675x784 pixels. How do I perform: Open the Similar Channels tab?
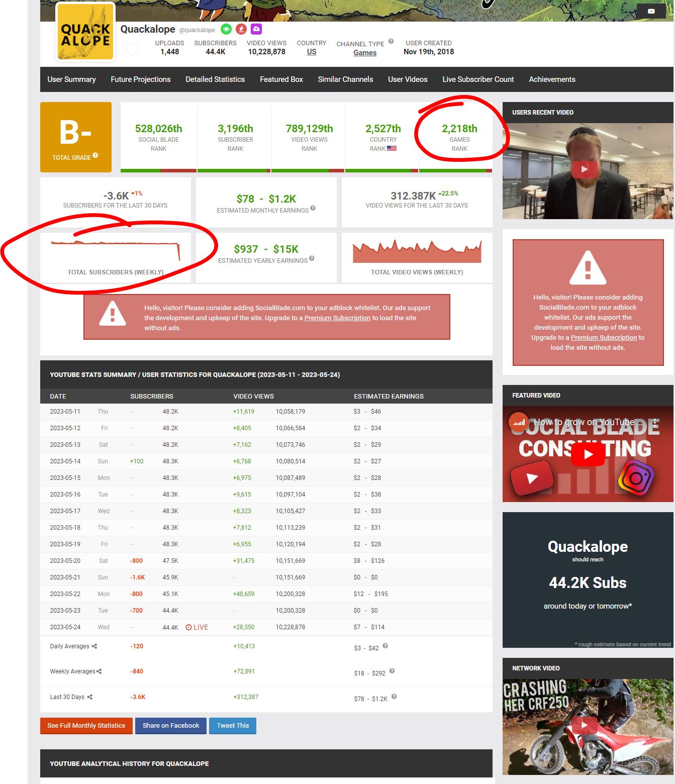pyautogui.click(x=345, y=79)
